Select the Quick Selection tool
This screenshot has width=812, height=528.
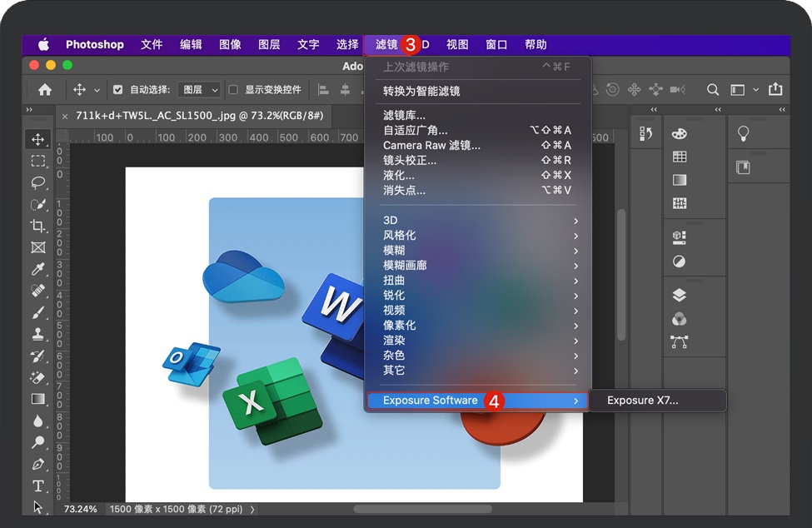[37, 205]
